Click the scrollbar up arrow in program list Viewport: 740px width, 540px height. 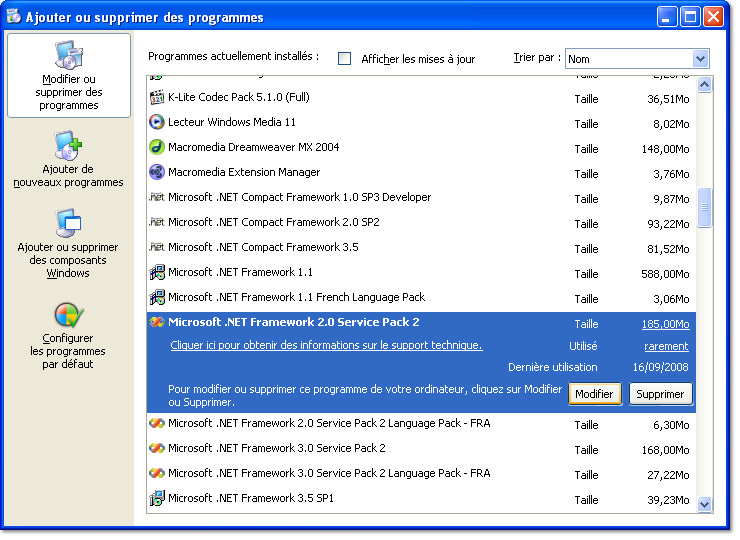tap(704, 85)
